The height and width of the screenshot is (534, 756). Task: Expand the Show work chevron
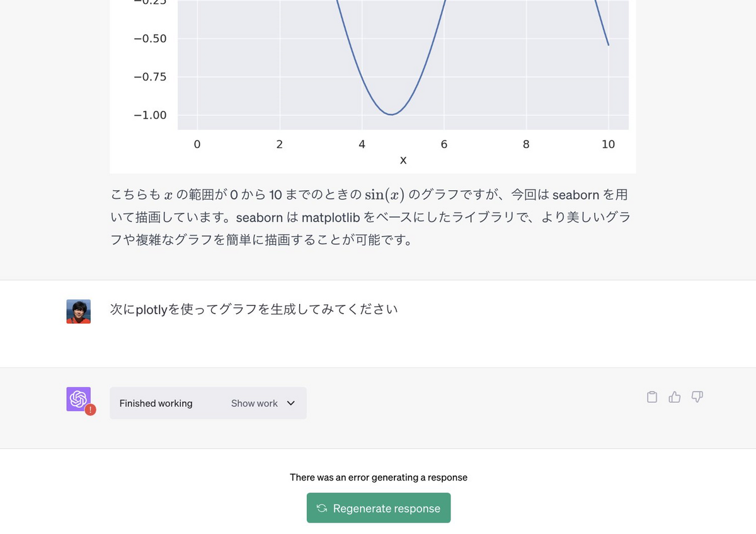[290, 403]
